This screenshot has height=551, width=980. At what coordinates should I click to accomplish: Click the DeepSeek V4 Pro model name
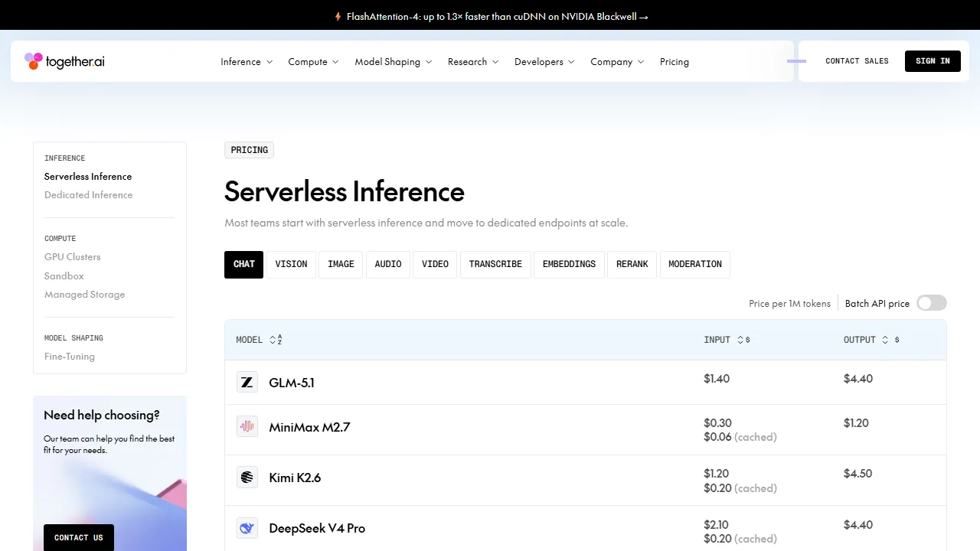pyautogui.click(x=317, y=528)
